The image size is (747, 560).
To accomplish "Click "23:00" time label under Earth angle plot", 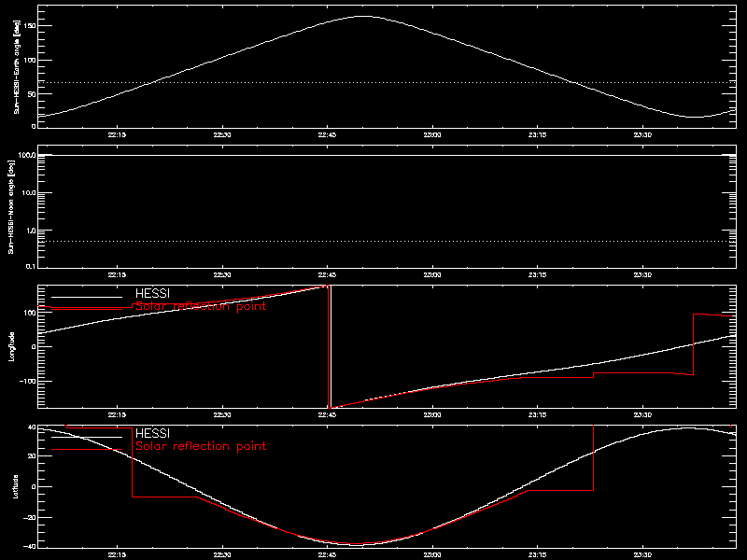I will 432,135.
